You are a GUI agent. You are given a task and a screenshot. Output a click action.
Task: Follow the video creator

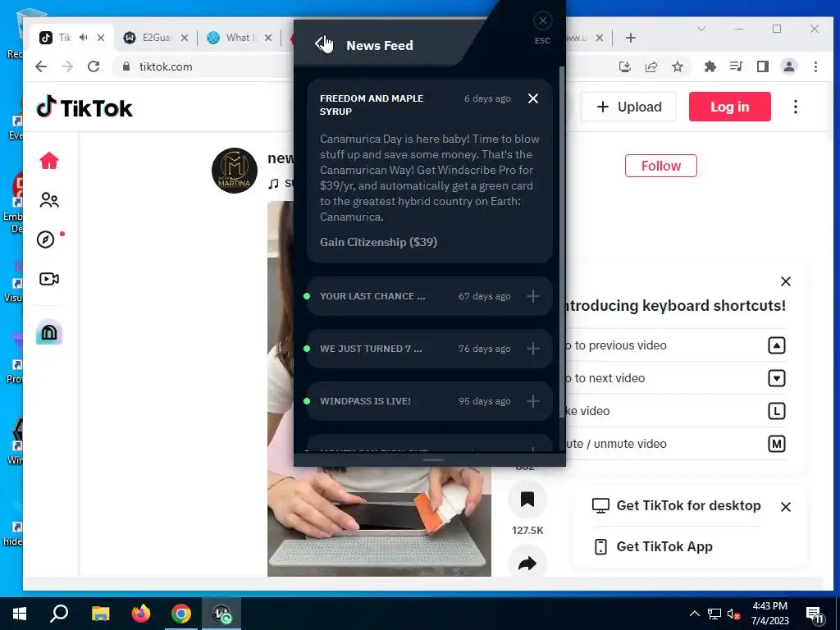(x=660, y=166)
